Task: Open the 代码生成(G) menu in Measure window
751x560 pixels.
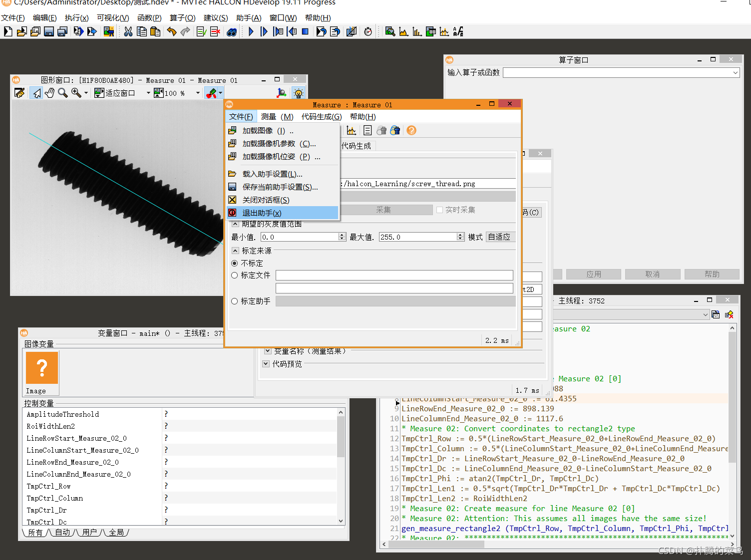Action: click(322, 116)
